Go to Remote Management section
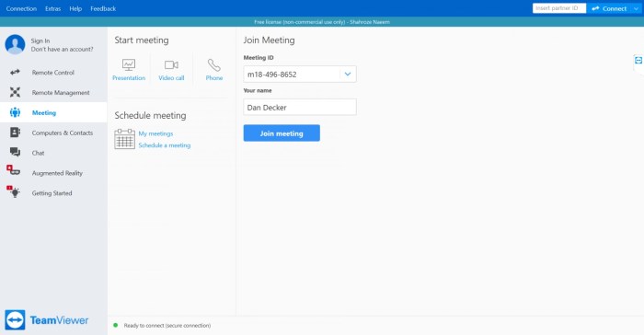 (61, 92)
